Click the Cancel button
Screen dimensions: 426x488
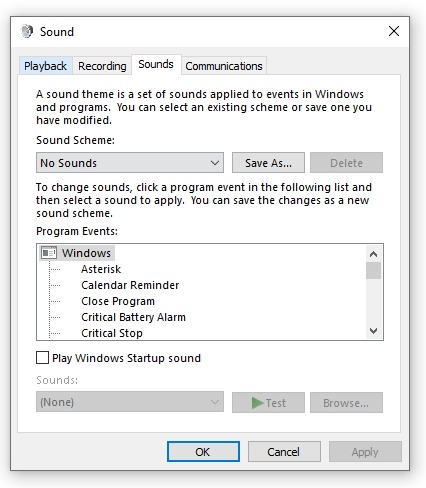click(284, 452)
